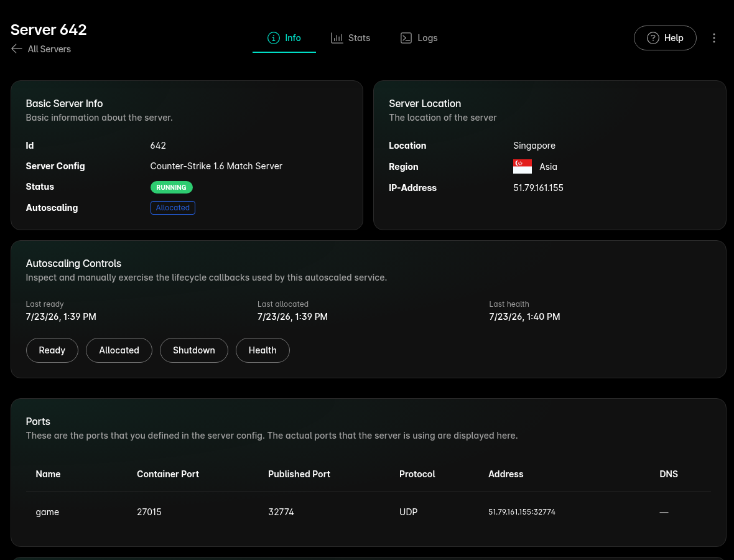734x560 pixels.
Task: Click the Server Config label
Action: coord(55,166)
